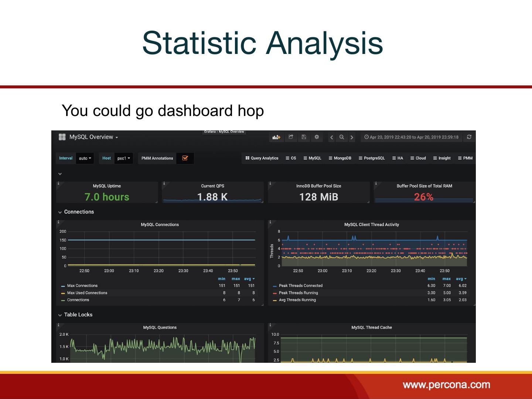Click the Grafana dashboards grid icon

tap(62, 137)
